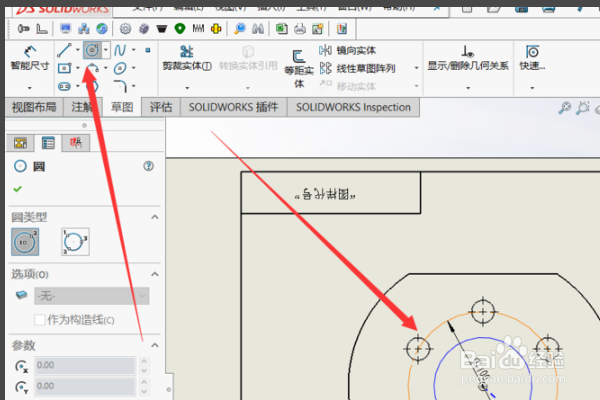This screenshot has height=400, width=600.
Task: Collapse the Parameters (参数) section
Action: pyautogui.click(x=155, y=345)
